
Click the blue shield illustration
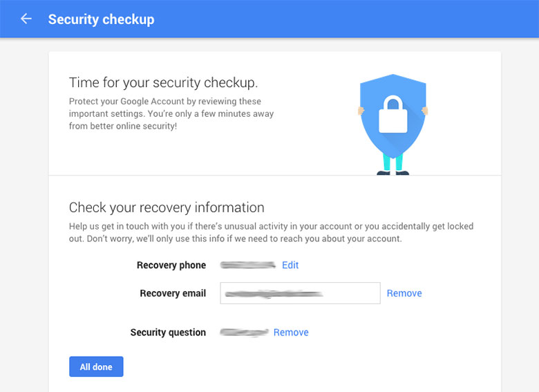click(393, 115)
